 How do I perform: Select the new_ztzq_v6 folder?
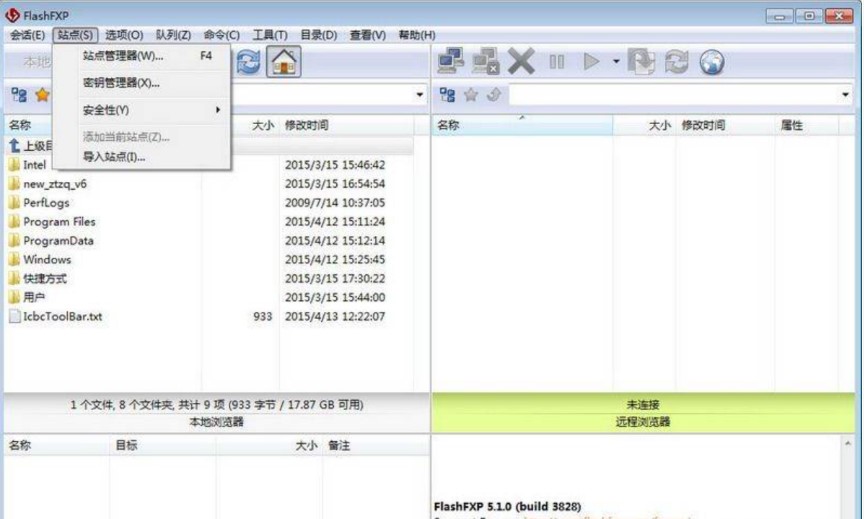[x=48, y=184]
